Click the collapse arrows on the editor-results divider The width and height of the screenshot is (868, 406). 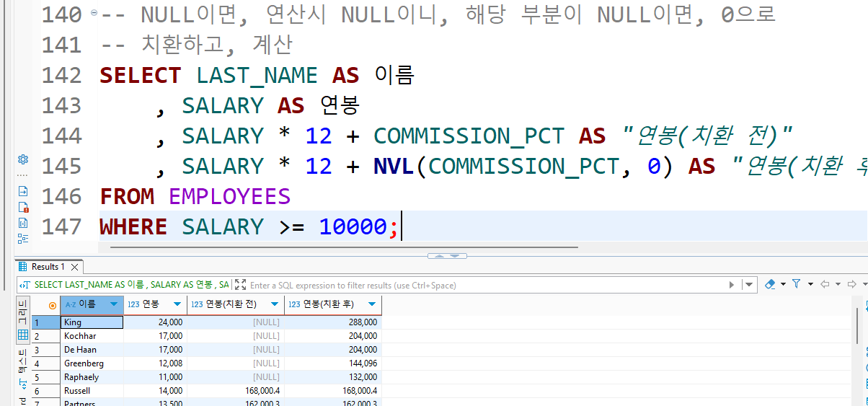[446, 255]
